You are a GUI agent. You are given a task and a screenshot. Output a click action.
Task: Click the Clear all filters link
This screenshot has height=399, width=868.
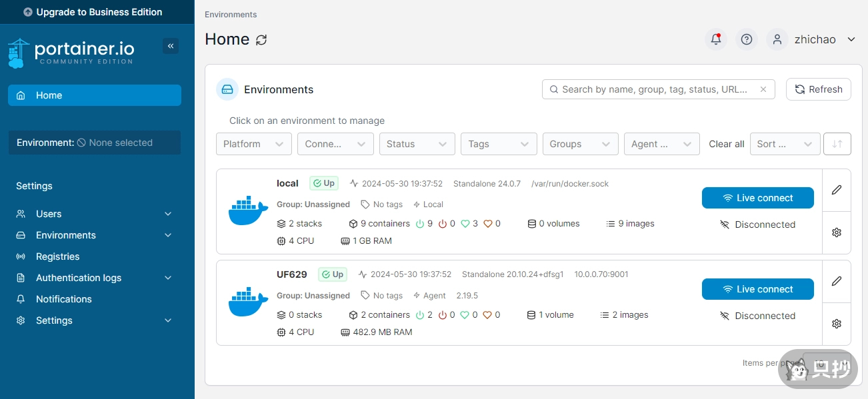click(726, 144)
